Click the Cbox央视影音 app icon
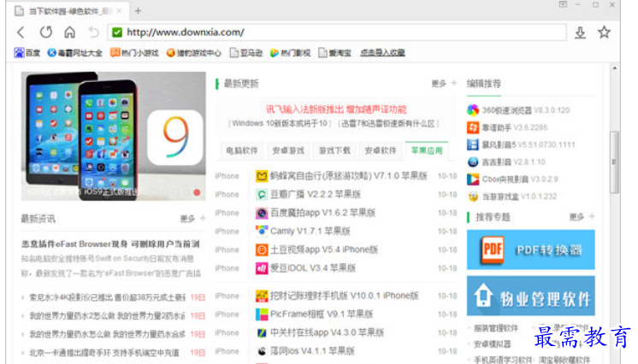The height and width of the screenshot is (364, 638). [x=473, y=179]
